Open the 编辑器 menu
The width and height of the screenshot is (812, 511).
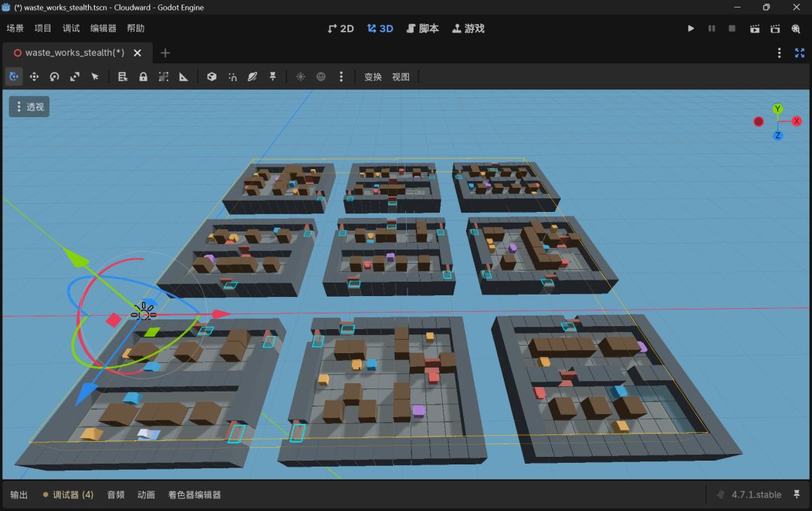pyautogui.click(x=103, y=29)
